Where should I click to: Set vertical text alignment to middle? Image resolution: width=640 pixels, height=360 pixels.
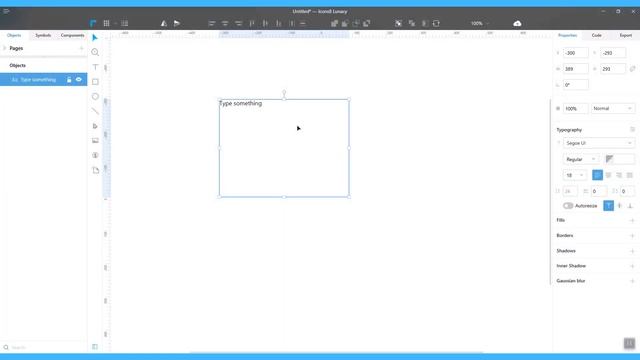(620, 206)
